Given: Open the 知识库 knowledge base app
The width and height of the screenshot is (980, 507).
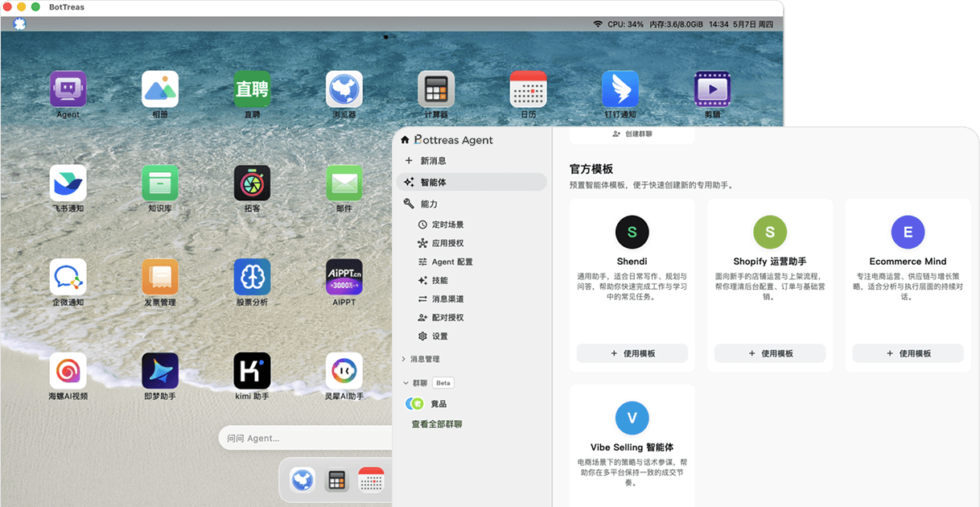Looking at the screenshot, I should (160, 183).
